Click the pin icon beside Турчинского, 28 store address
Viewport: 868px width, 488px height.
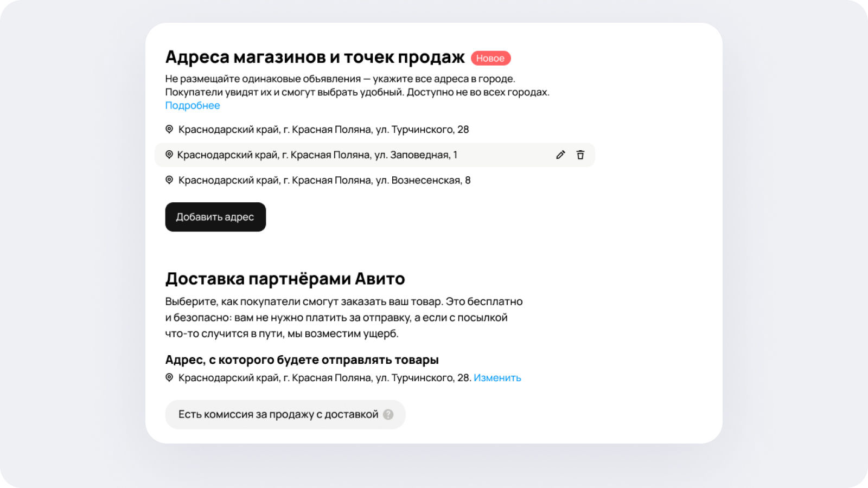coord(169,130)
